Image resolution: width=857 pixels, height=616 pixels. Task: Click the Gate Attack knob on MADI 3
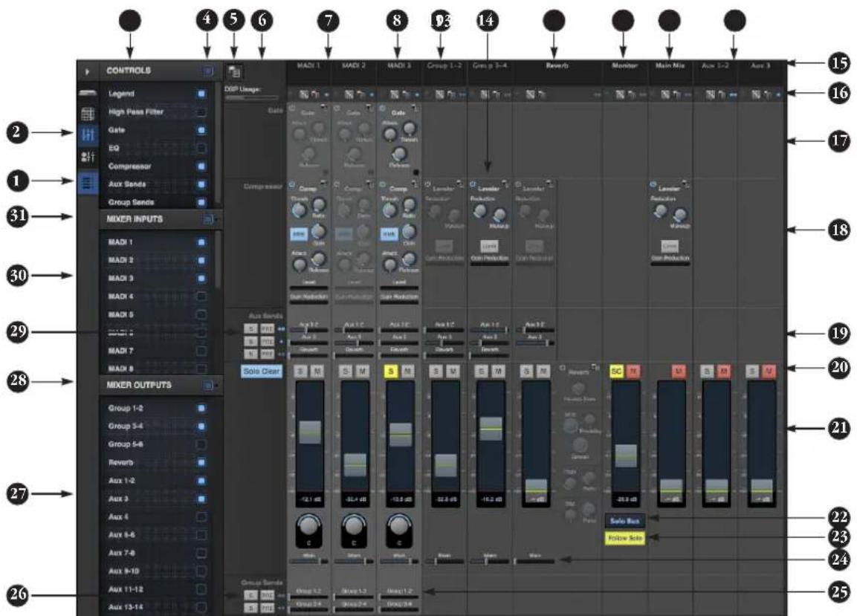[390, 134]
